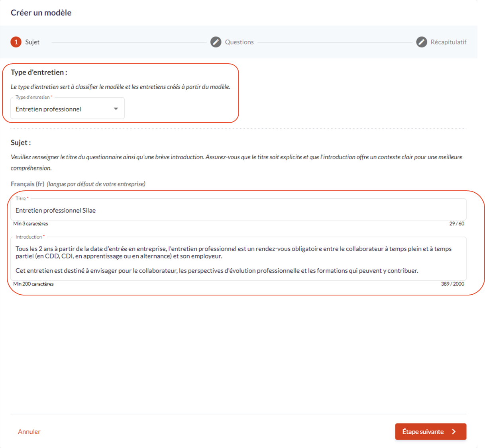Click the Questions step pencil icon

(216, 42)
